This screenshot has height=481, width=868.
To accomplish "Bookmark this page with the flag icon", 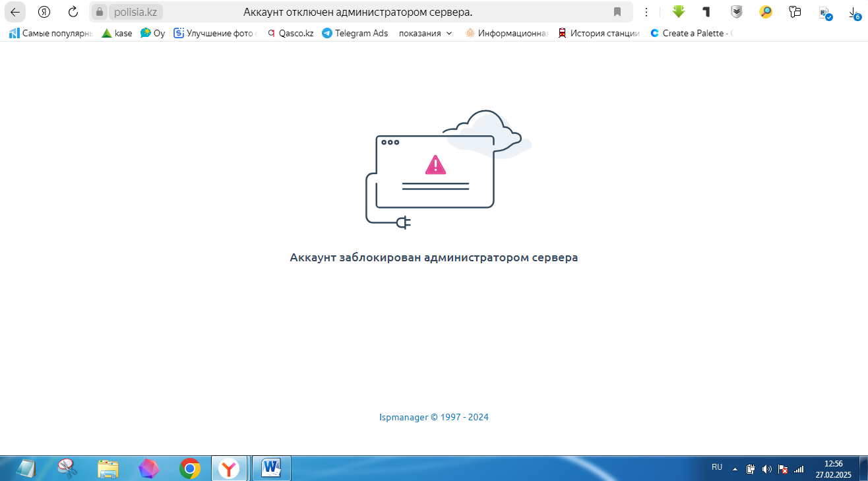I will [x=617, y=12].
